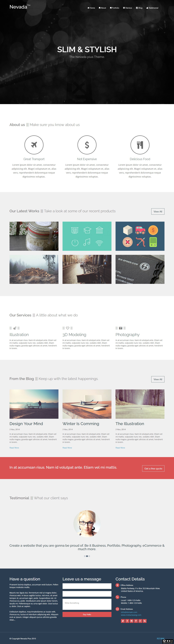Select the first testimonial slider dot
The image size is (174, 644).
coord(85,556)
